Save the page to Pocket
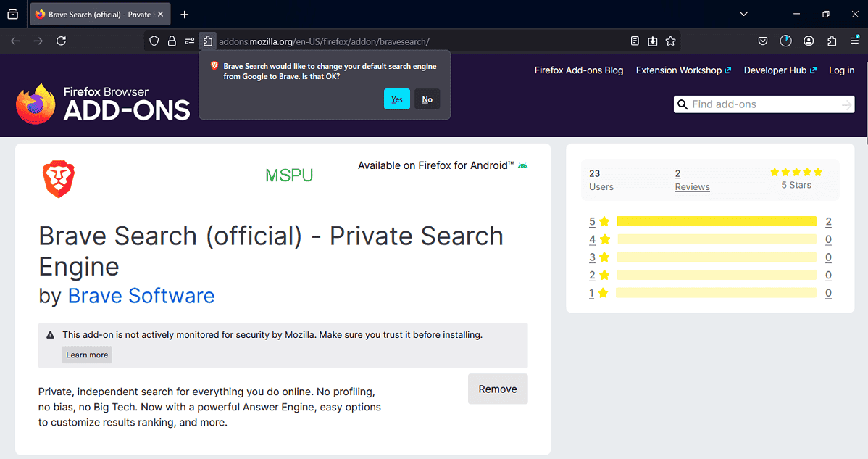This screenshot has width=868, height=459. [762, 41]
